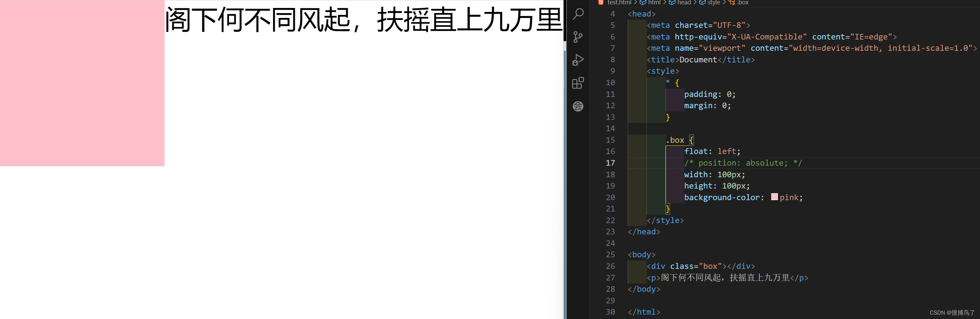The width and height of the screenshot is (980, 319).
Task: Click the '<div class="box">' line
Action: (701, 266)
